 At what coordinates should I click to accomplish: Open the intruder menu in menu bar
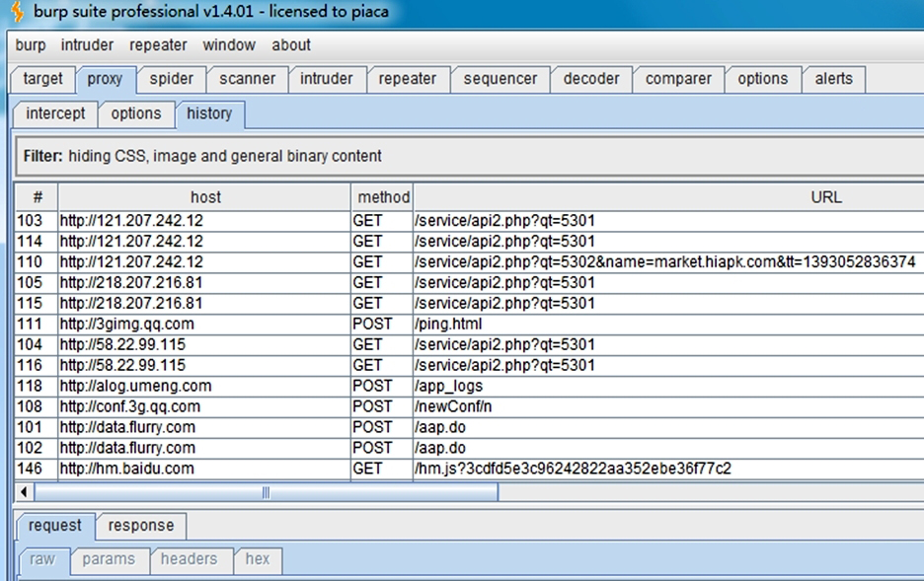coord(87,45)
